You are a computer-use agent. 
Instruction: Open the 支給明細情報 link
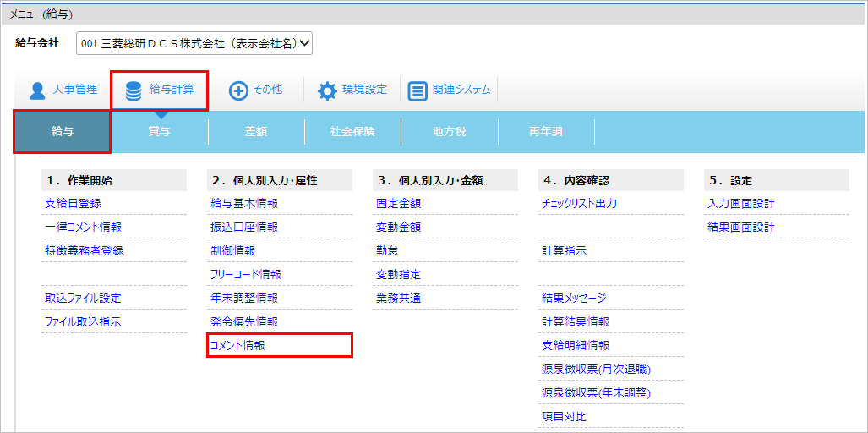pos(576,346)
